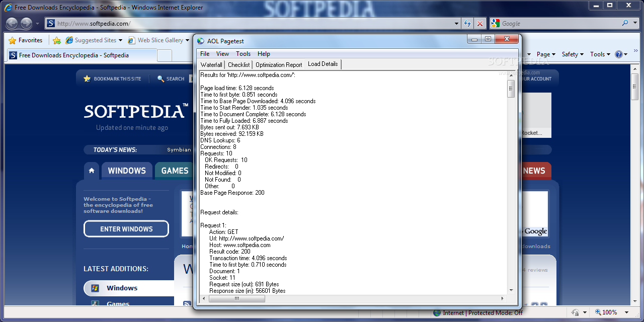The image size is (644, 322).
Task: Click the Refresh icon in IE
Action: pyautogui.click(x=468, y=23)
